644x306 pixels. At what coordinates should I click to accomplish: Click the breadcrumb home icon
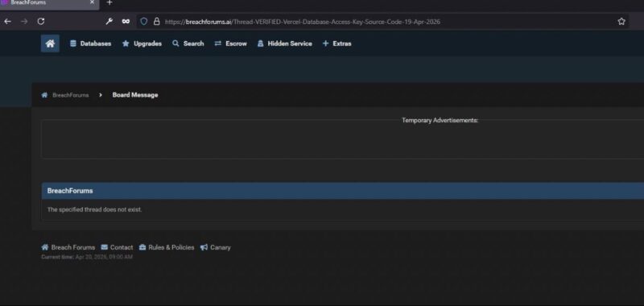[44, 95]
